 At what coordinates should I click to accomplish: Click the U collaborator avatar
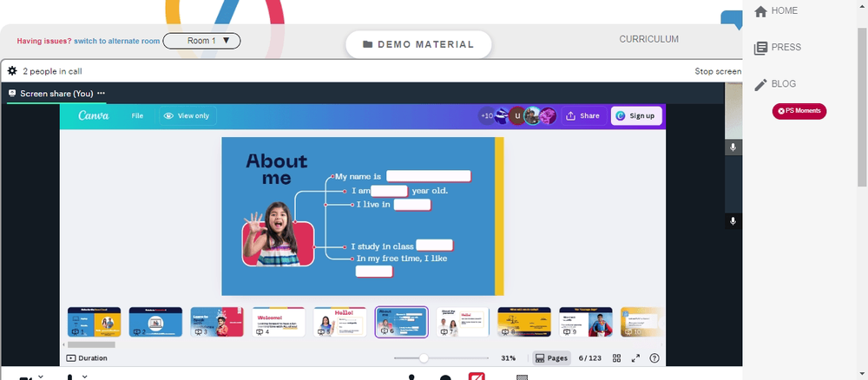point(517,115)
